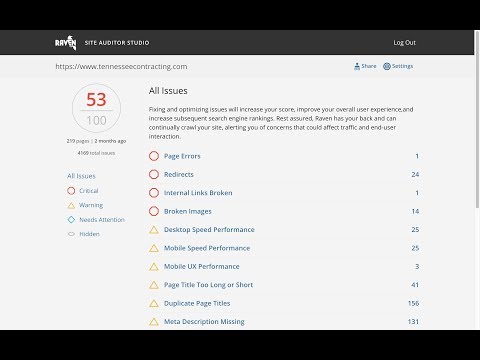Click the Settings gear icon
This screenshot has height=360, width=480.
coord(387,66)
